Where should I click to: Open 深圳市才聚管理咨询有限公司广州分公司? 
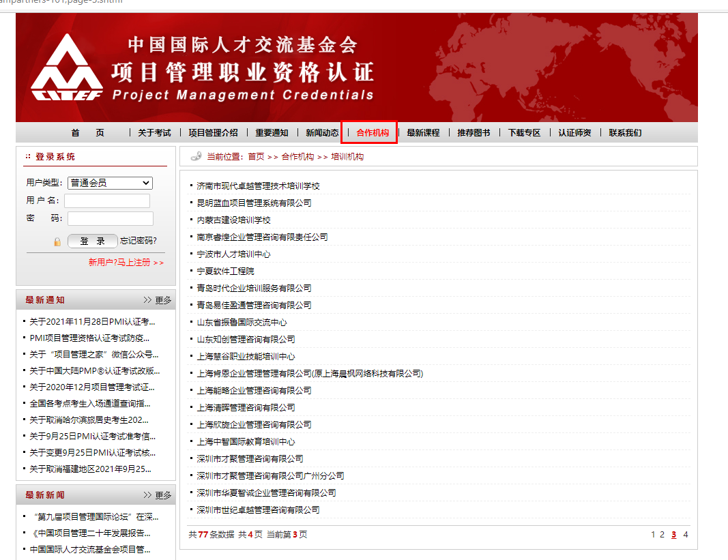[271, 476]
